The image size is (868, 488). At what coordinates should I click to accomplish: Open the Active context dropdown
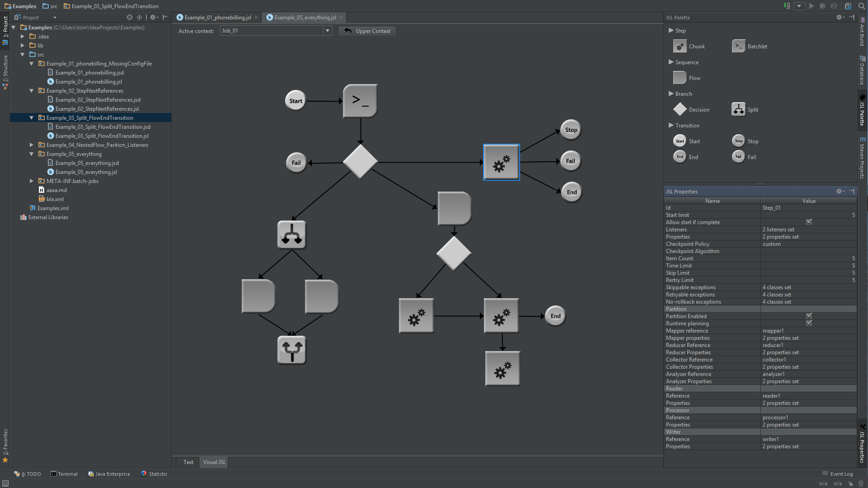point(328,31)
